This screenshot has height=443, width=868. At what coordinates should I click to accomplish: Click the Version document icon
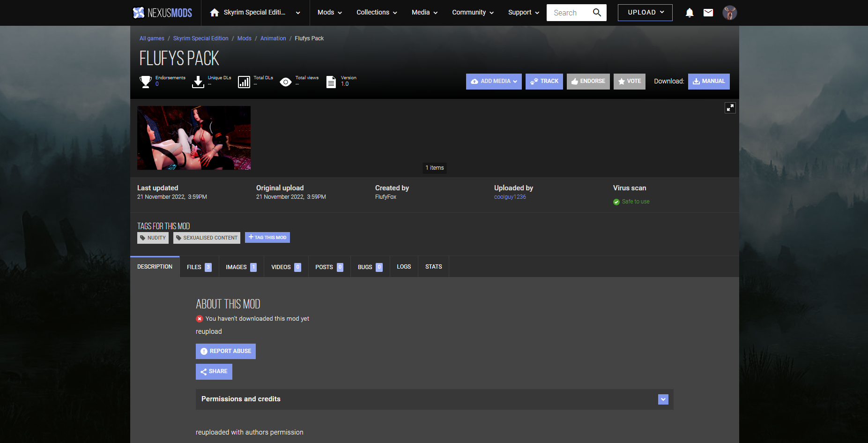click(x=331, y=82)
